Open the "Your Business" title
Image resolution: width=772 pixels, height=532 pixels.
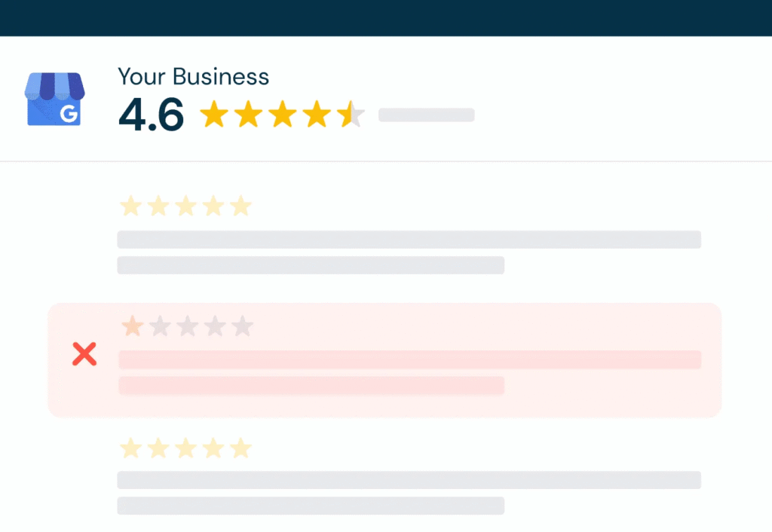click(x=193, y=76)
